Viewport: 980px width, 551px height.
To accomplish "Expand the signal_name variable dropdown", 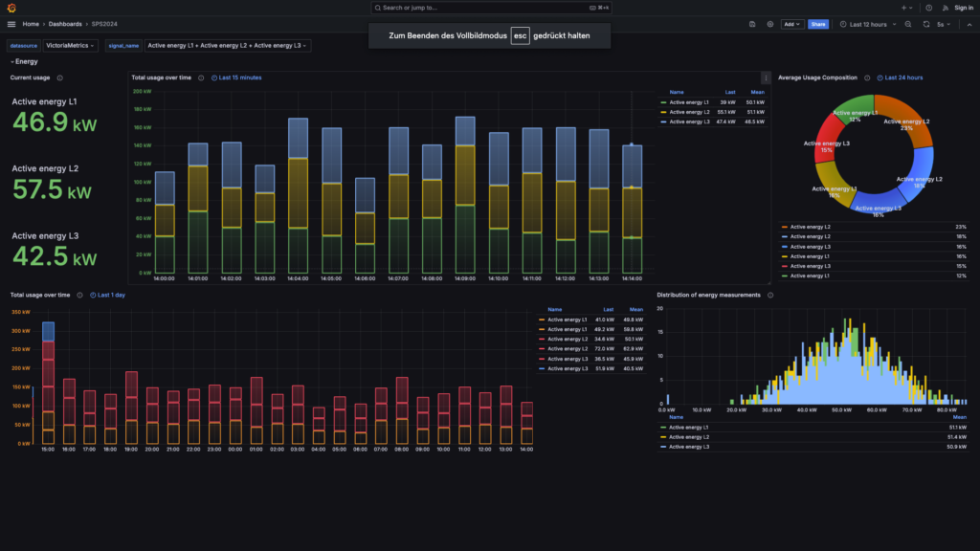I will pos(228,45).
